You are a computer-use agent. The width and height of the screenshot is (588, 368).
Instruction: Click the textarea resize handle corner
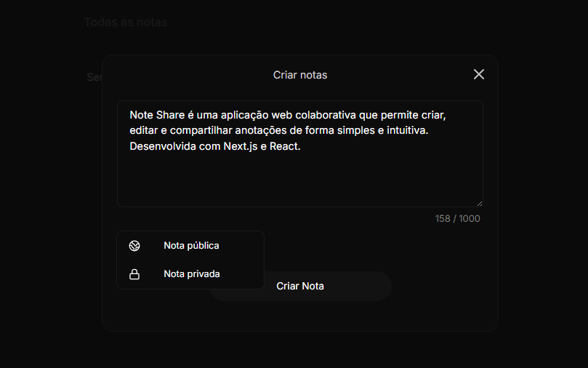tap(479, 203)
